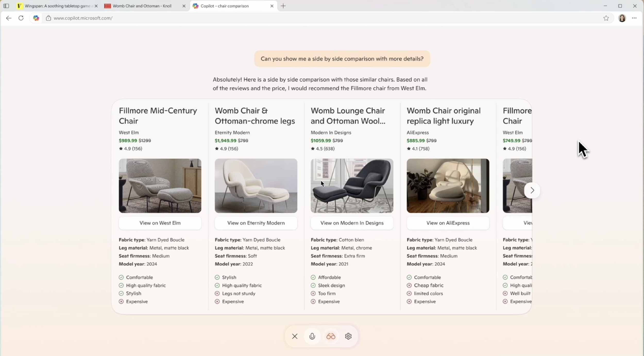Refresh the page with reload icon
This screenshot has height=356, width=644.
point(21,18)
